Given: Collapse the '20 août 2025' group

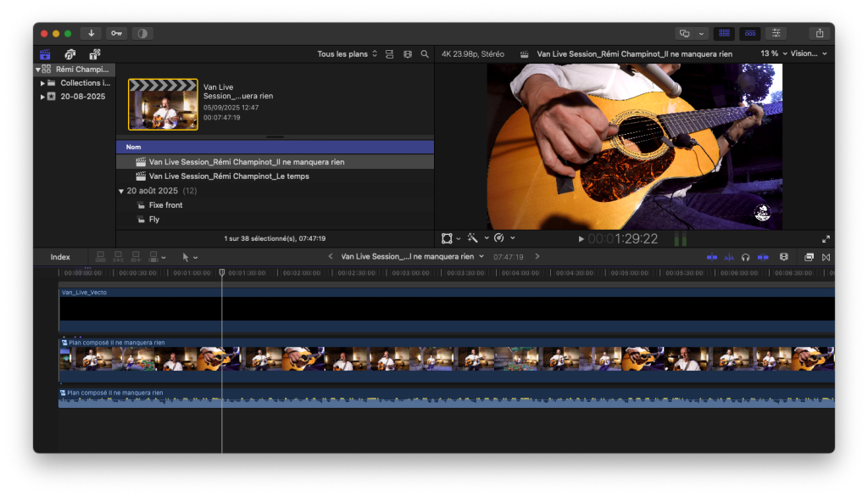Looking at the screenshot, I should 121,192.
